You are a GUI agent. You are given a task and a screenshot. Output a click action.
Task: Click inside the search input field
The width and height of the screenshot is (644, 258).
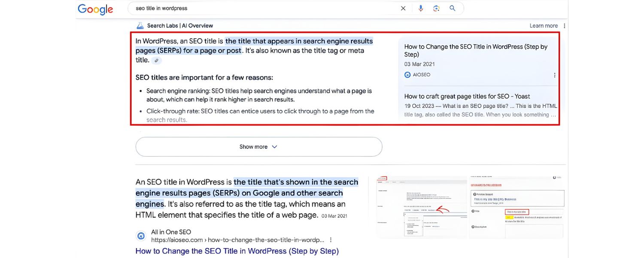[x=258, y=8]
